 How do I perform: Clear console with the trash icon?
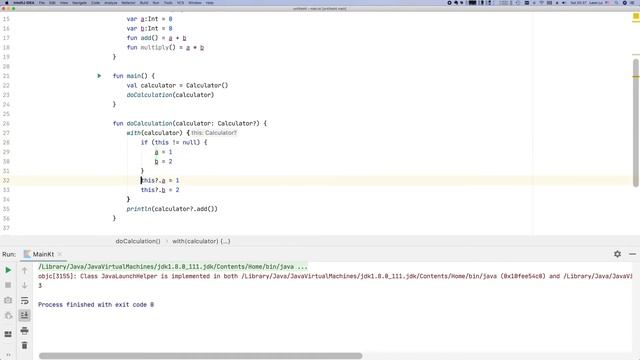point(24,345)
